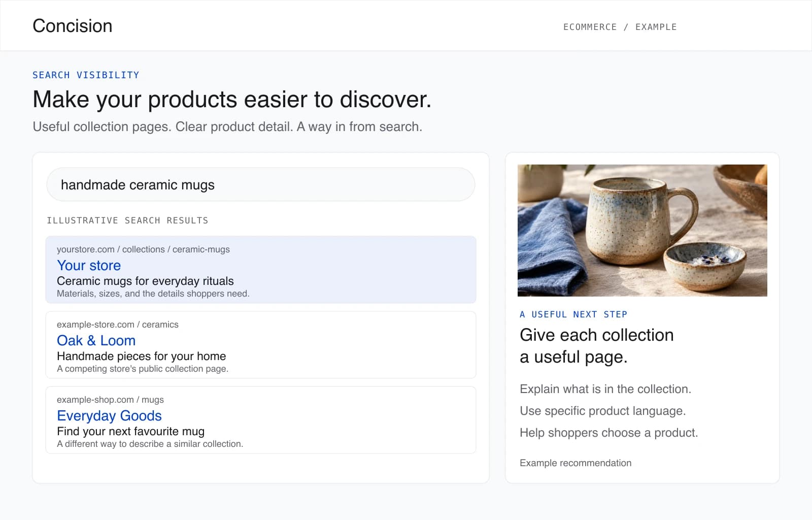
Task: Click the A USEFUL NEXT STEP label
Action: (x=573, y=314)
